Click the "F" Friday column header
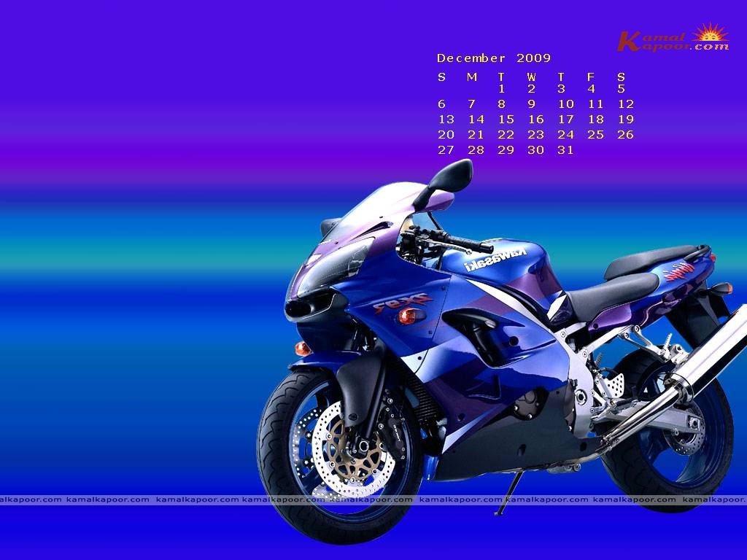 click(591, 77)
